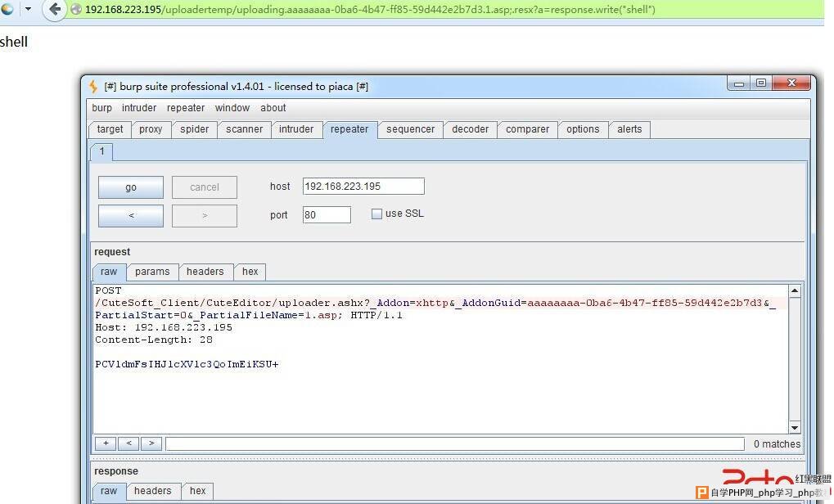Image resolution: width=834 pixels, height=504 pixels.
Task: Switch to the alerts tab
Action: point(629,129)
